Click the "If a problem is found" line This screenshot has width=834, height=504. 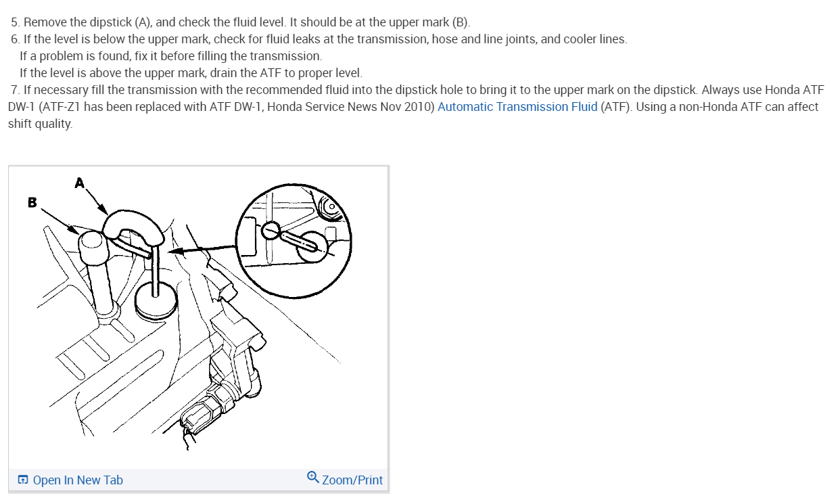pos(171,56)
